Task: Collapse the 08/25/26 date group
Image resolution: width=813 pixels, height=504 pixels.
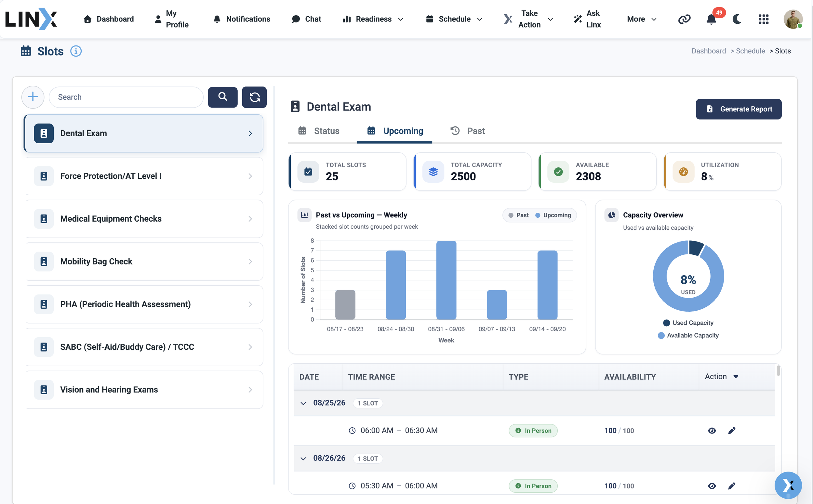Action: [x=303, y=403]
